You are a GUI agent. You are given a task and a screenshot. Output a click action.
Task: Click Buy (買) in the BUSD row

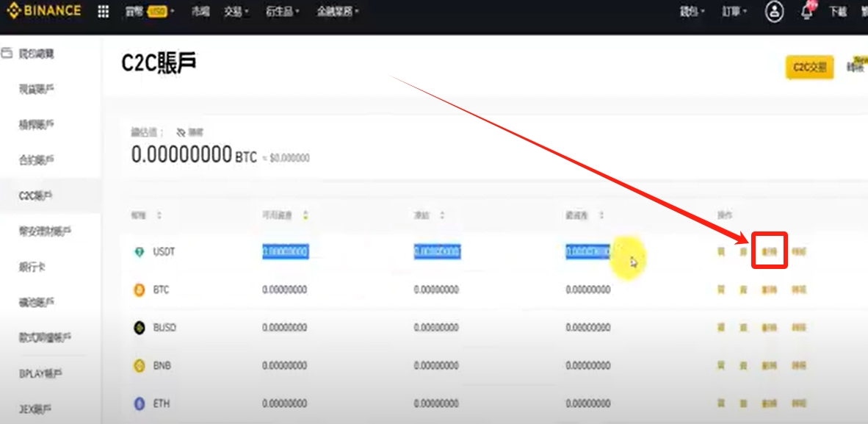(x=720, y=328)
